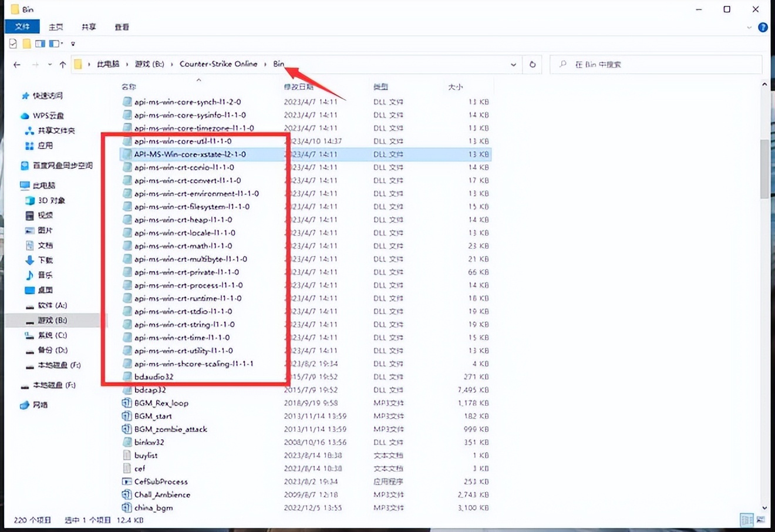Click the 桌面 desktop icon in sidebar

(x=29, y=290)
